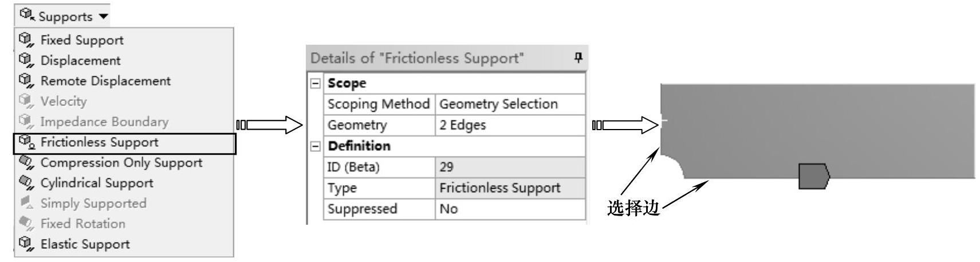Click the dark pentagon label on model
Viewport: 980px width, 262px height.
pyautogui.click(x=813, y=176)
